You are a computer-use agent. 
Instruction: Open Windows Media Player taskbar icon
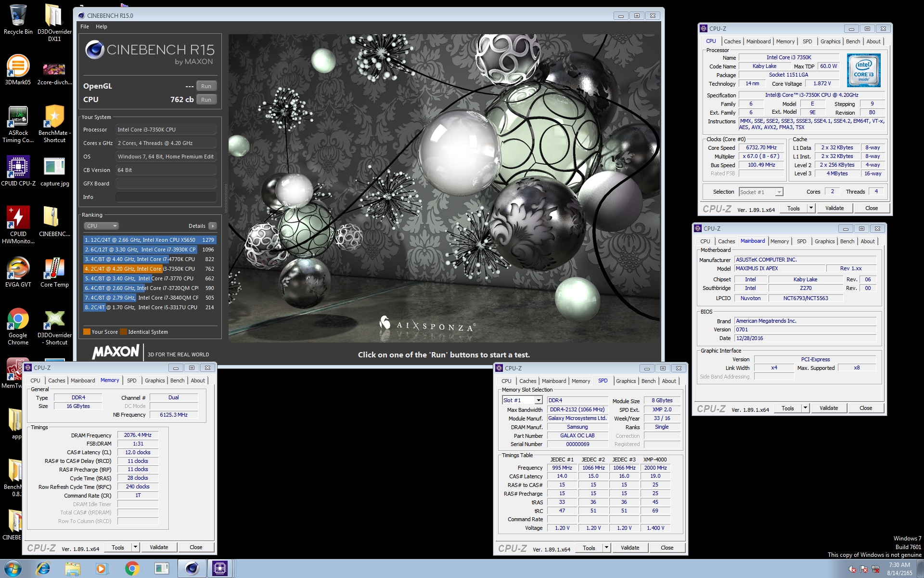click(x=102, y=569)
